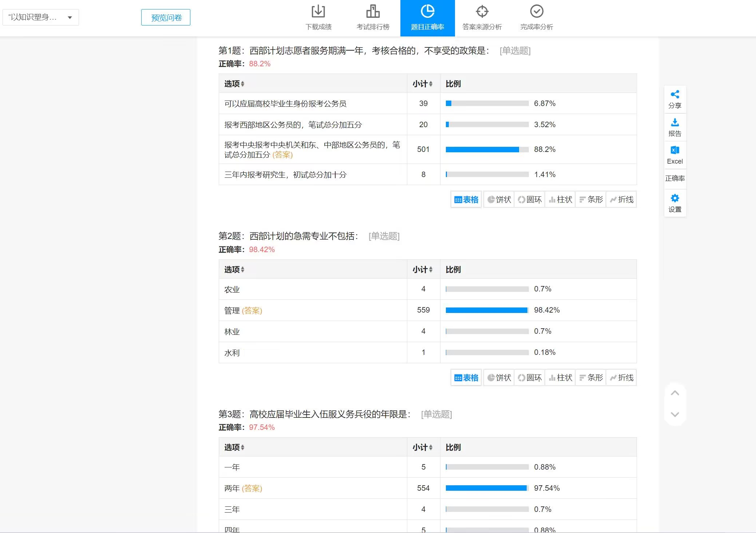Switch question 1 to 饼状 chart
The height and width of the screenshot is (533, 756).
(499, 200)
